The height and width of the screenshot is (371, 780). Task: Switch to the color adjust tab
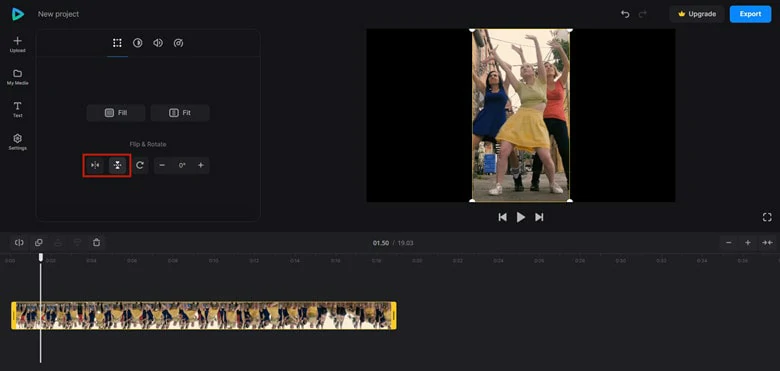pyautogui.click(x=138, y=43)
